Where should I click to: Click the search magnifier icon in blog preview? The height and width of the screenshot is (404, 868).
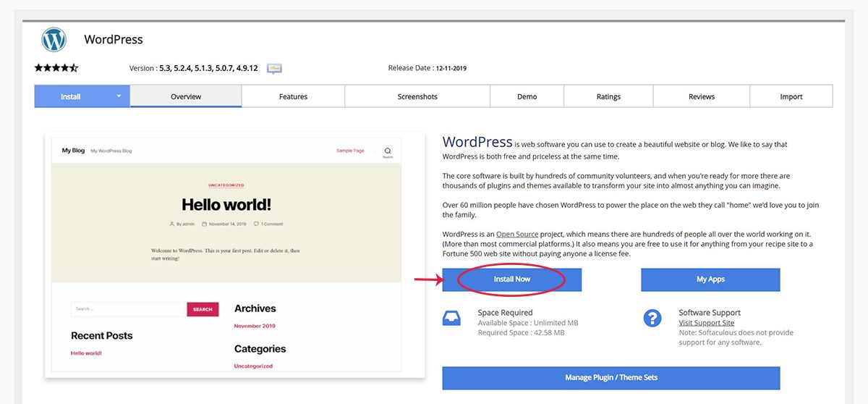point(388,151)
